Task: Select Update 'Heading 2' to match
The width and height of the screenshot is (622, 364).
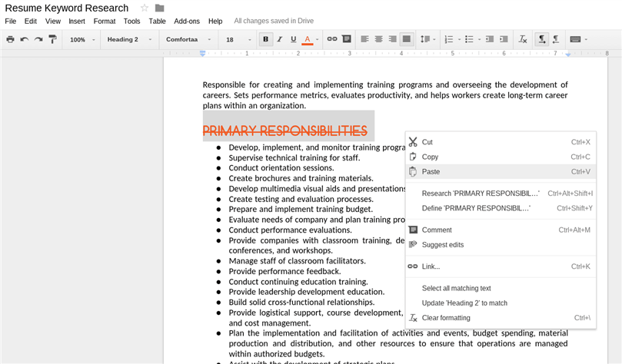Action: click(x=464, y=303)
